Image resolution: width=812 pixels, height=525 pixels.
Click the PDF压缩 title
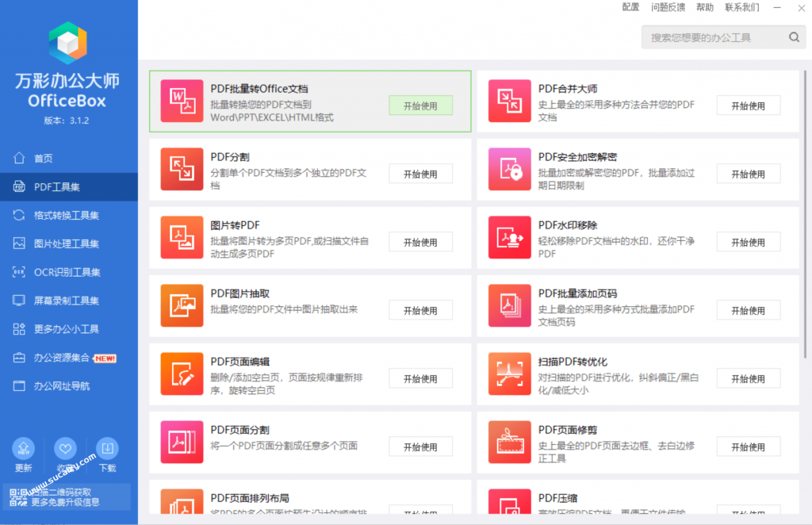point(557,498)
